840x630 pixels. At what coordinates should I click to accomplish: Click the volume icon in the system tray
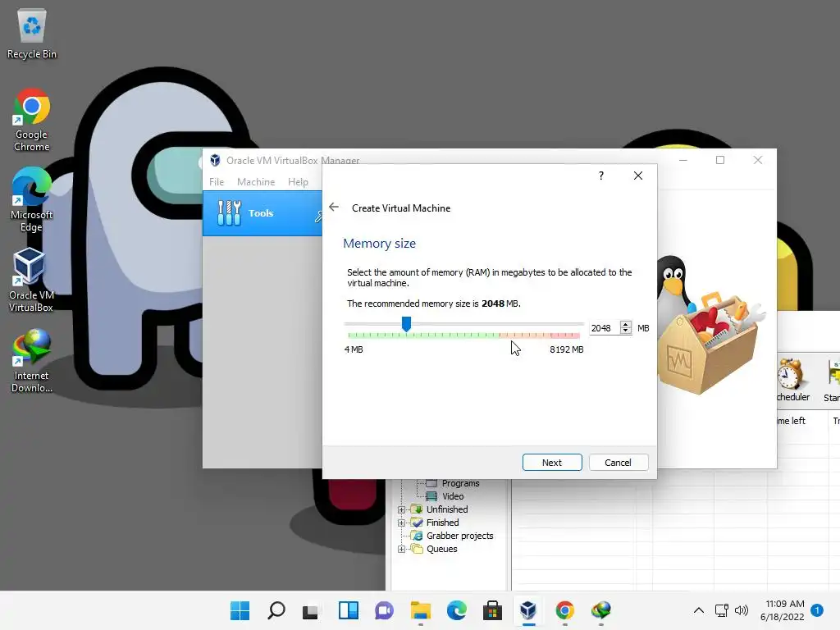tap(742, 610)
